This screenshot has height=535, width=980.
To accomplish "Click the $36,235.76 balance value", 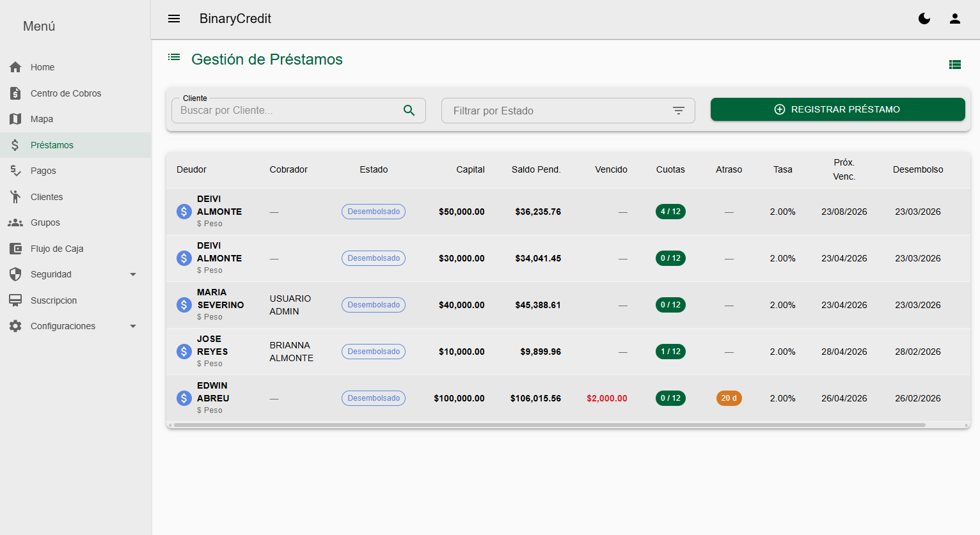I will click(x=538, y=212).
